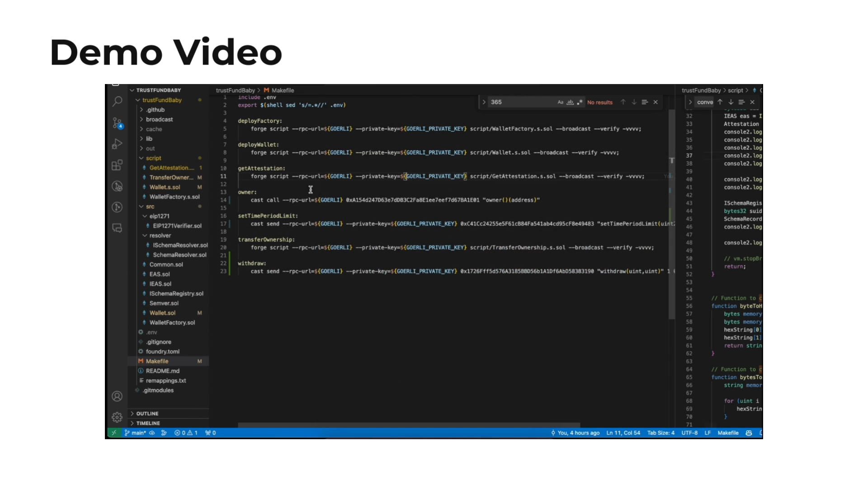
Task: Open Source Control with 4 pending changes
Action: [x=117, y=123]
